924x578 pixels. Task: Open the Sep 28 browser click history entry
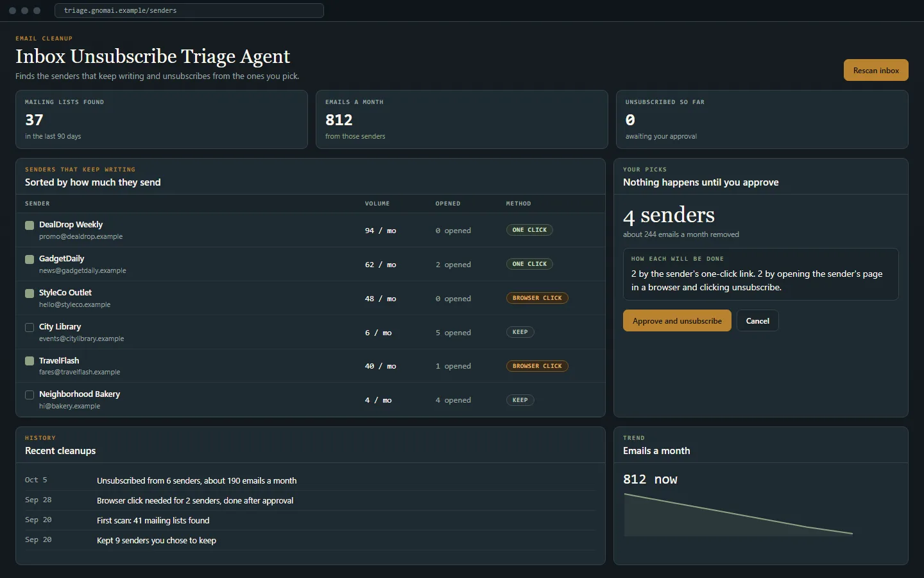[311, 500]
